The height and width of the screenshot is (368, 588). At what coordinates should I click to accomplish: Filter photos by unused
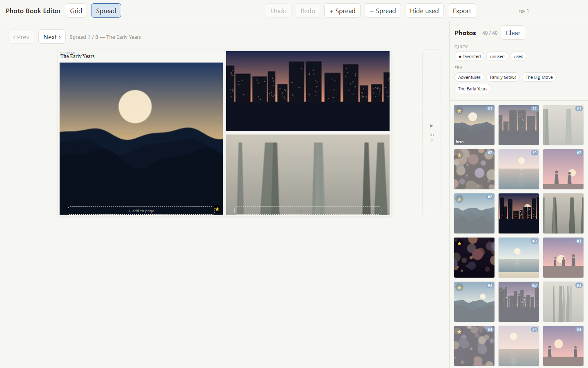(x=497, y=56)
